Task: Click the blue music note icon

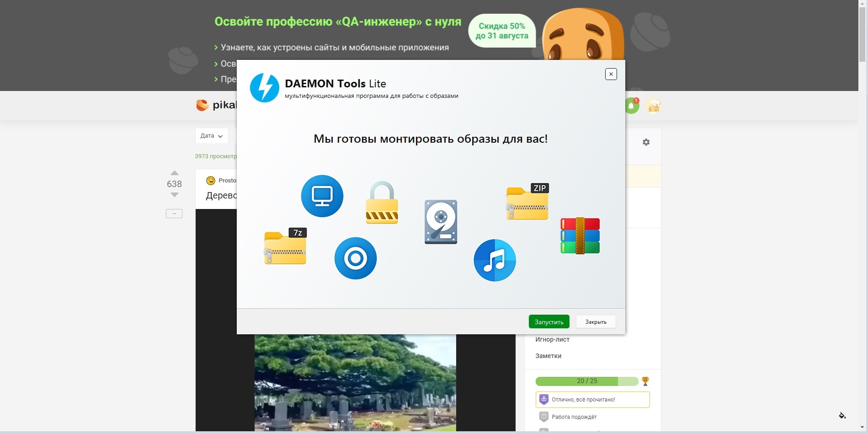Action: [495, 260]
